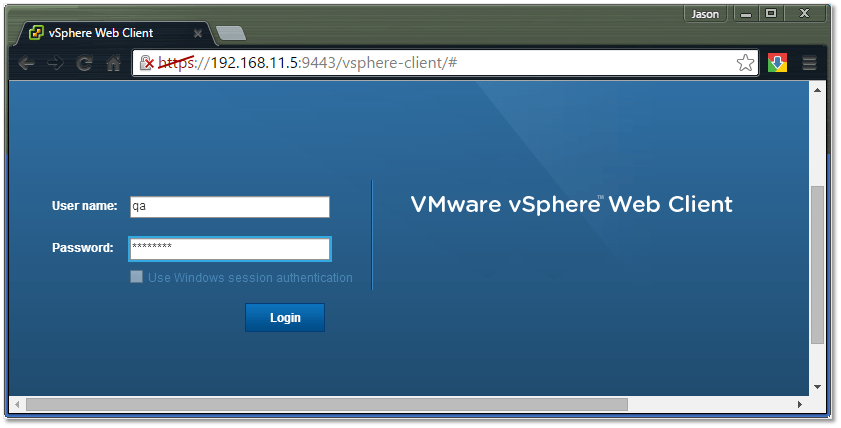Close the browser window
This screenshot has width=841, height=428.
tap(804, 14)
